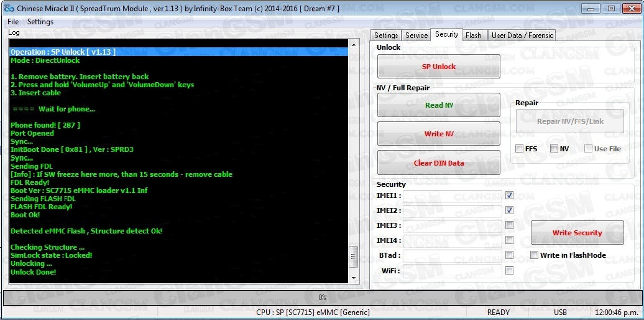The width and height of the screenshot is (644, 320).
Task: Click the log scrollbar thumb
Action: tap(354, 257)
